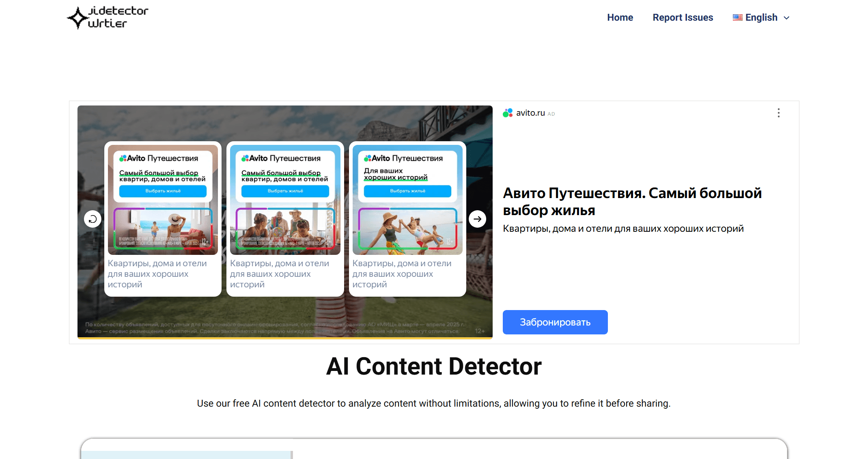868x459 pixels.
Task: Visit the avito.ru advertiser link
Action: pyautogui.click(x=530, y=113)
